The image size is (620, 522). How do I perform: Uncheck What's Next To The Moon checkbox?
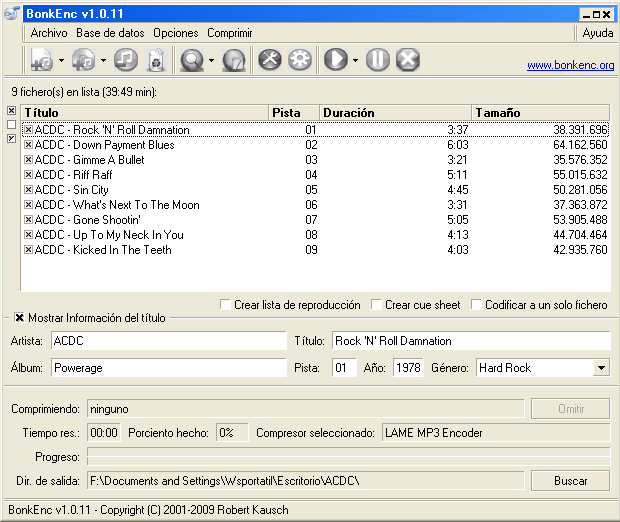pyautogui.click(x=28, y=205)
